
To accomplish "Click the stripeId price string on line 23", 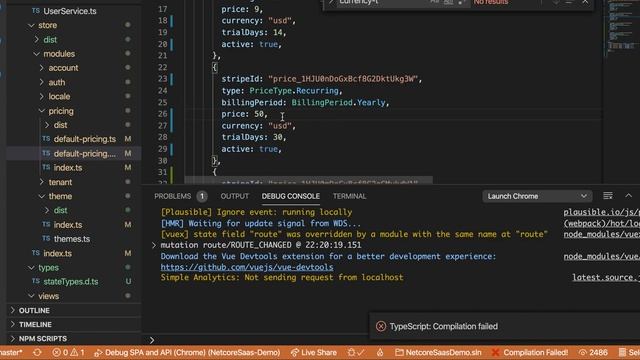I will click(342, 79).
